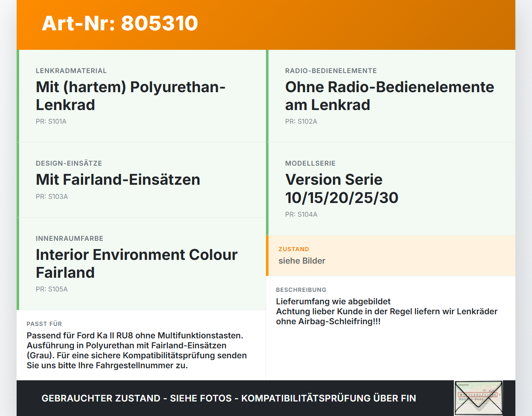Click the PR: S103A code

(52, 197)
